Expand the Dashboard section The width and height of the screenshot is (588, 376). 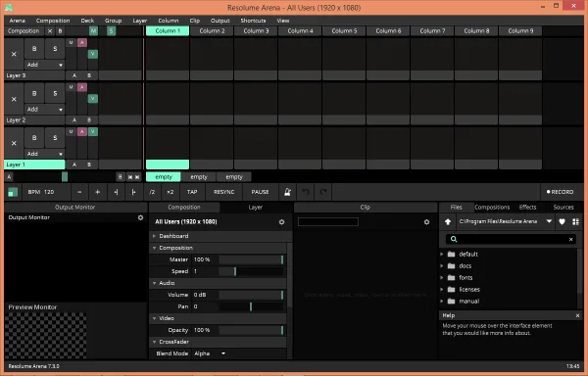point(154,236)
